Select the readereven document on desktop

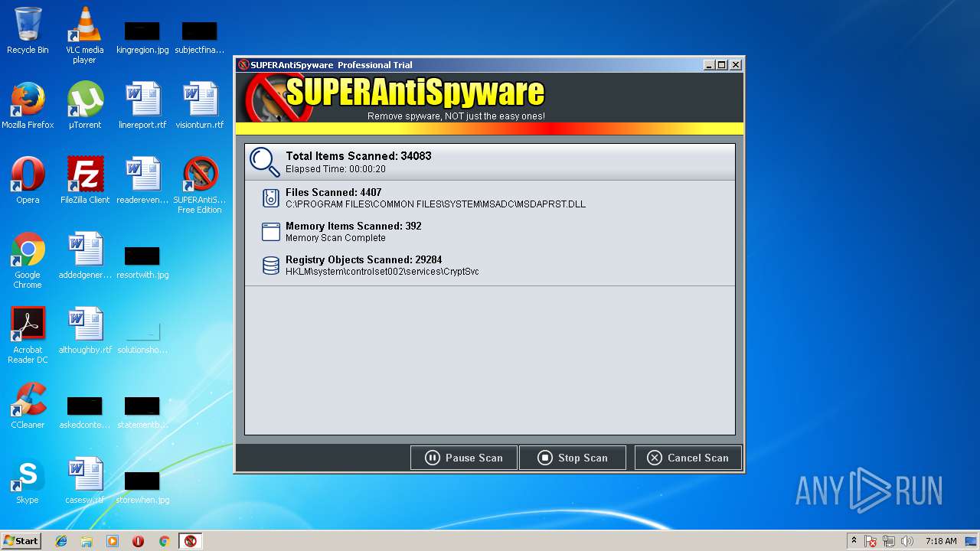tap(142, 181)
